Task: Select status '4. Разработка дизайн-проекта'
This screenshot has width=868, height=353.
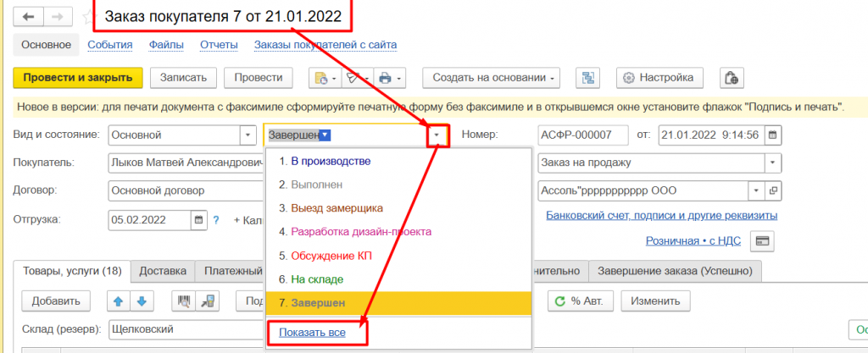Action: click(398, 232)
